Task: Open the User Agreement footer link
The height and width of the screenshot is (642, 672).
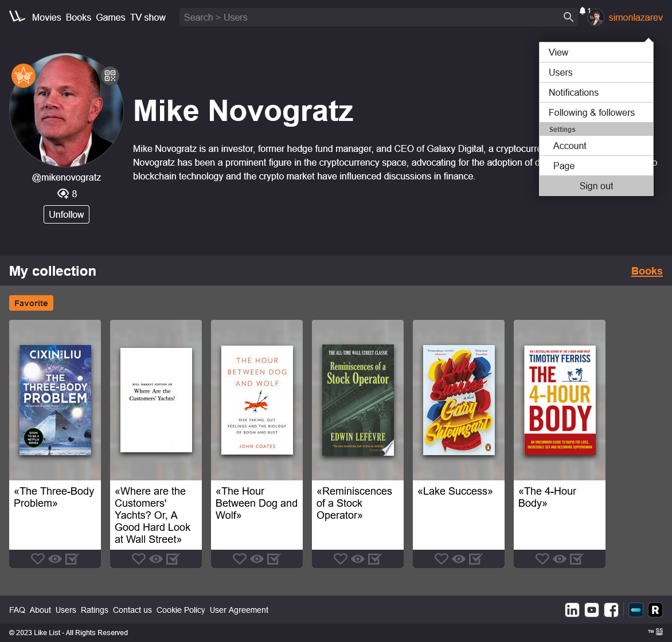Action: click(x=239, y=610)
